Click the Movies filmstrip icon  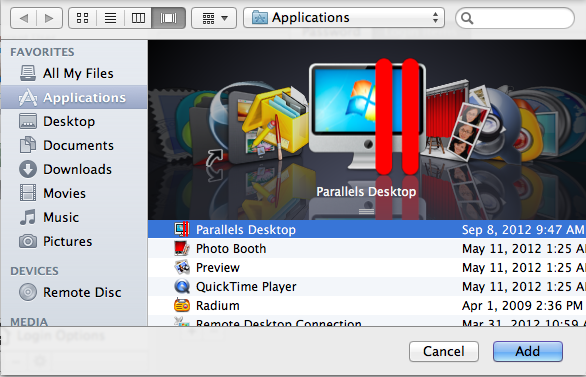(x=28, y=193)
